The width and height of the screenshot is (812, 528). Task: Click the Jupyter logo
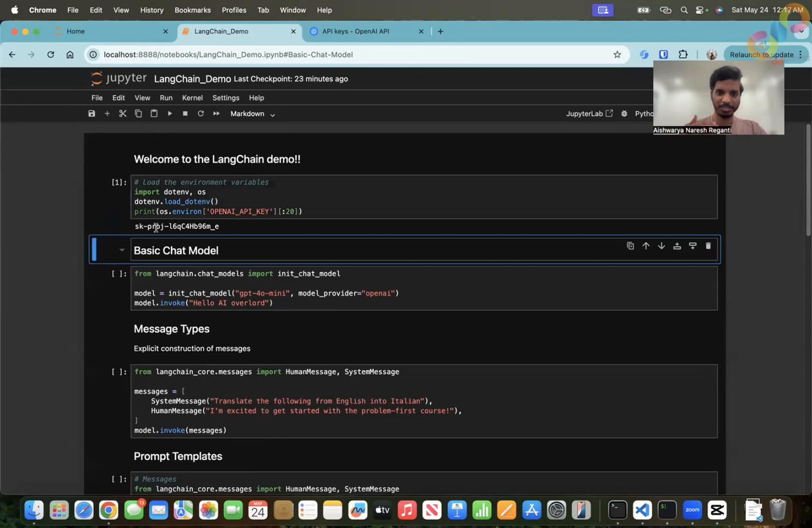point(119,79)
